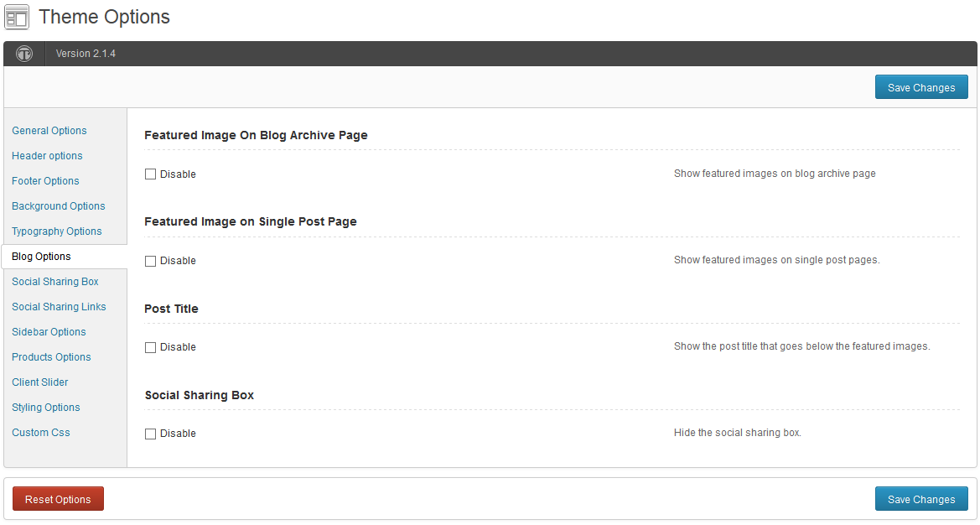Select Client Slider in the sidebar

tap(40, 382)
